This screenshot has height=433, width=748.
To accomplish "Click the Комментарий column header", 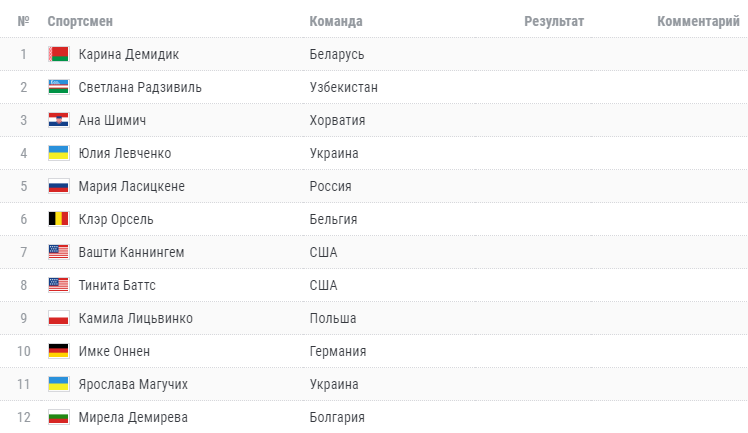I will click(x=698, y=21).
